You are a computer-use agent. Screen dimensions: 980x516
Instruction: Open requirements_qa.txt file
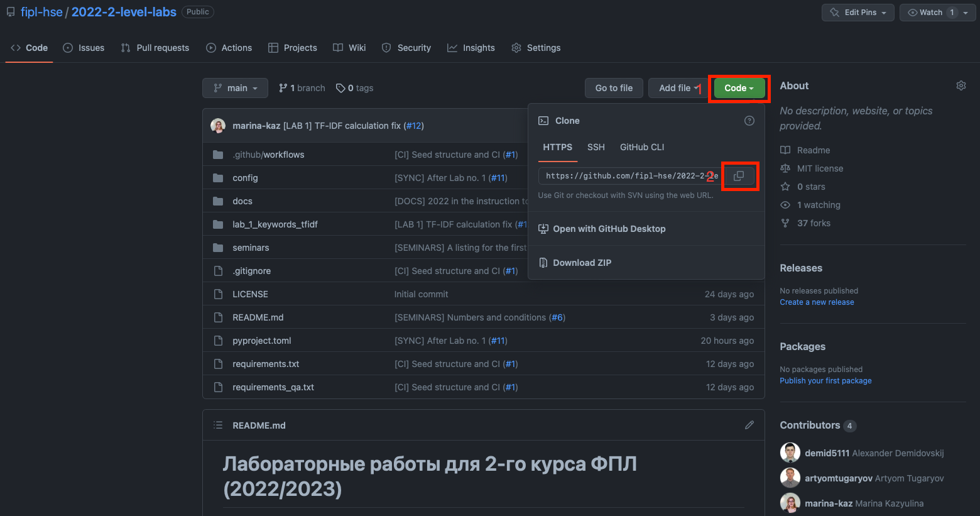coord(273,387)
